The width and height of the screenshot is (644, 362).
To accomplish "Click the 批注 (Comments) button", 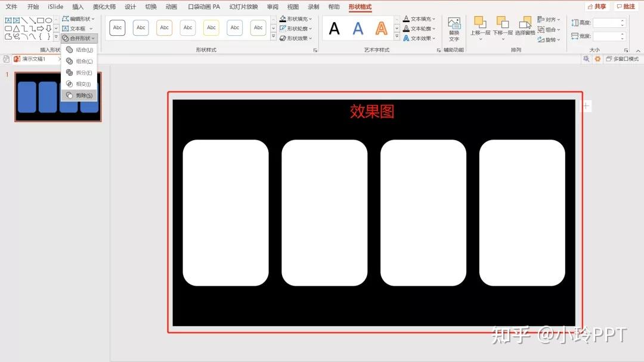I will [x=626, y=6].
